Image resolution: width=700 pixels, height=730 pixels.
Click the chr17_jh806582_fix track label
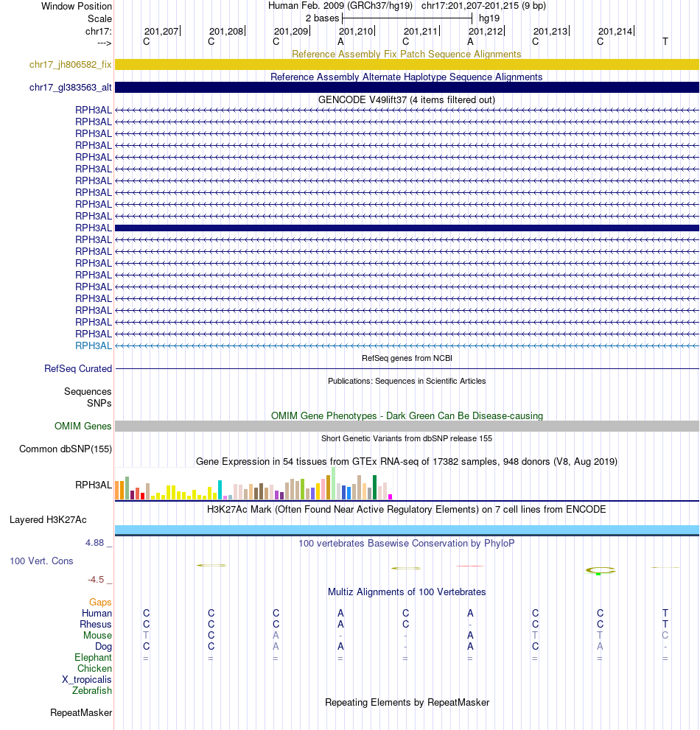(x=70, y=64)
